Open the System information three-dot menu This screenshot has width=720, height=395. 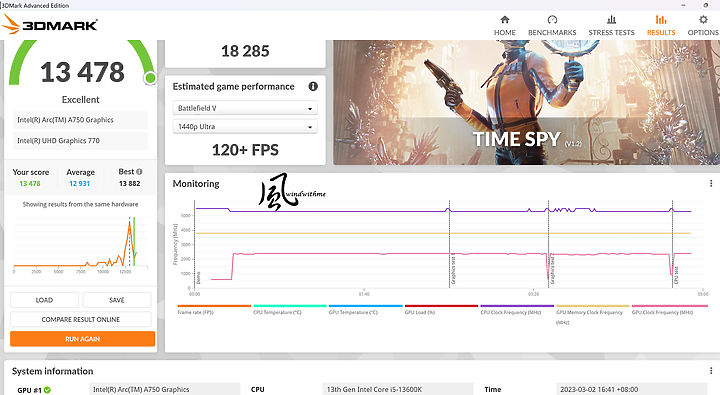click(711, 371)
